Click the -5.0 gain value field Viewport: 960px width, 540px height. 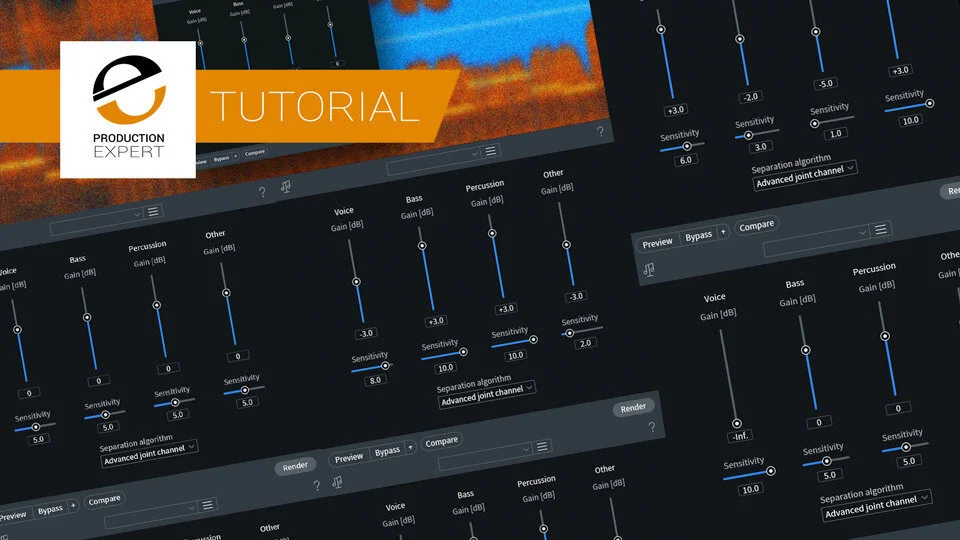pyautogui.click(x=825, y=84)
